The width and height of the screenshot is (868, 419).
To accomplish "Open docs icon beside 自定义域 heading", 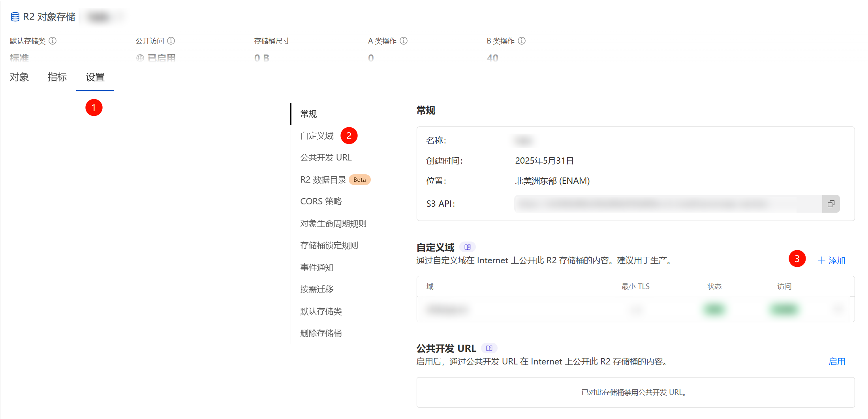I will pyautogui.click(x=468, y=247).
